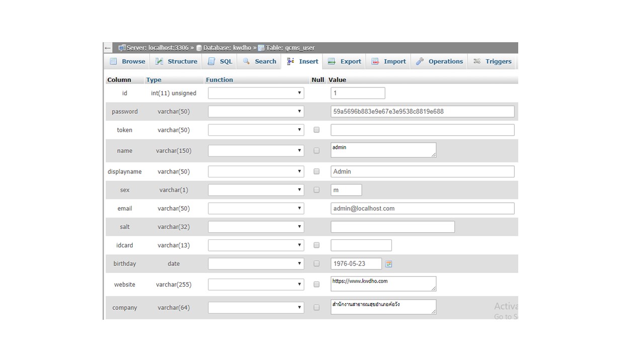Open Function dropdown for id row
Screen dimensions: 644x362
(x=256, y=93)
